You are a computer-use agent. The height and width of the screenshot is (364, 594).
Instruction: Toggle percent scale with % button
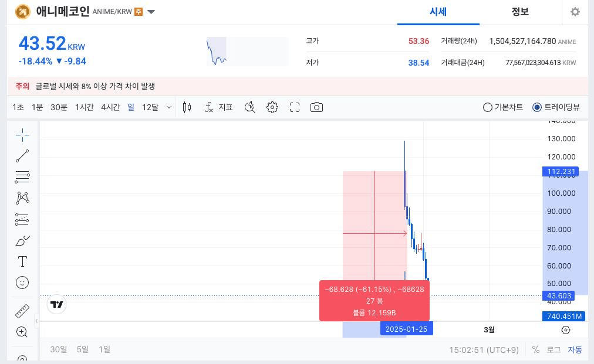click(x=536, y=349)
